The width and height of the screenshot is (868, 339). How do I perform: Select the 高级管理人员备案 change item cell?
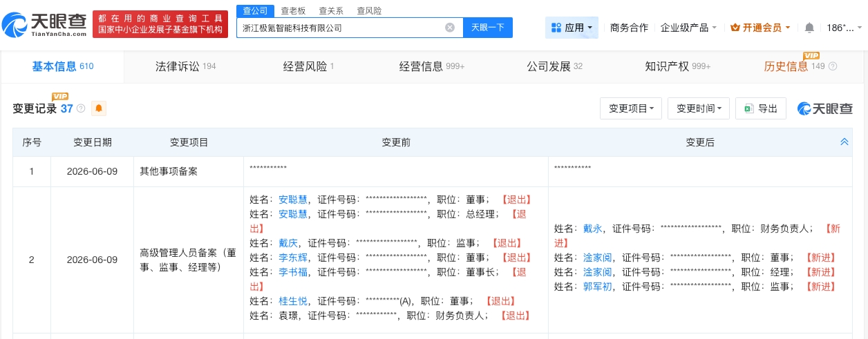189,260
